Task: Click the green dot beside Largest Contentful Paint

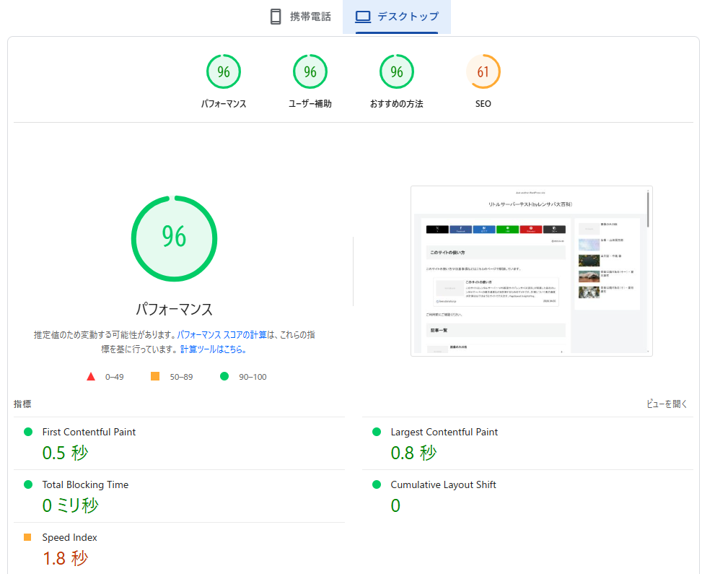Action: (x=377, y=432)
